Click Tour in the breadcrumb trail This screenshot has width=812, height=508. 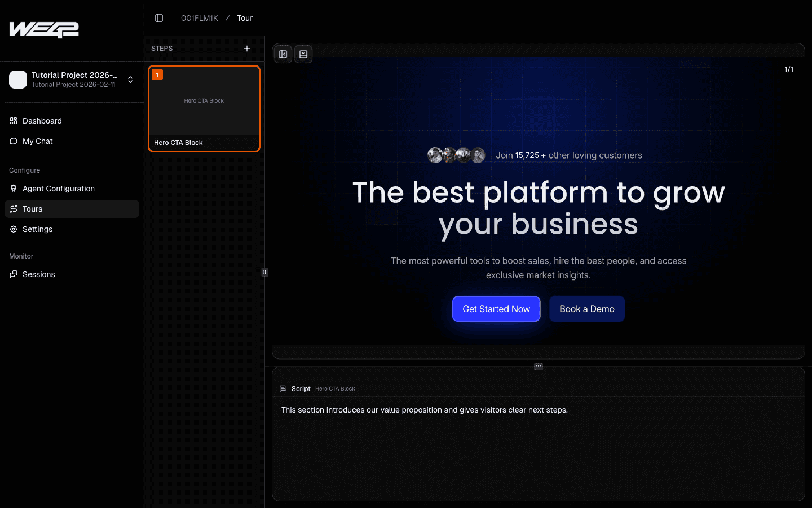[x=245, y=17]
